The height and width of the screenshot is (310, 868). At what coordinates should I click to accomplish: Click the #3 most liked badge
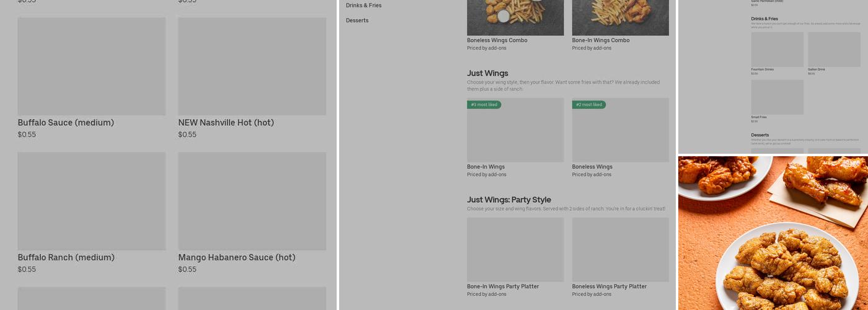[x=484, y=105]
